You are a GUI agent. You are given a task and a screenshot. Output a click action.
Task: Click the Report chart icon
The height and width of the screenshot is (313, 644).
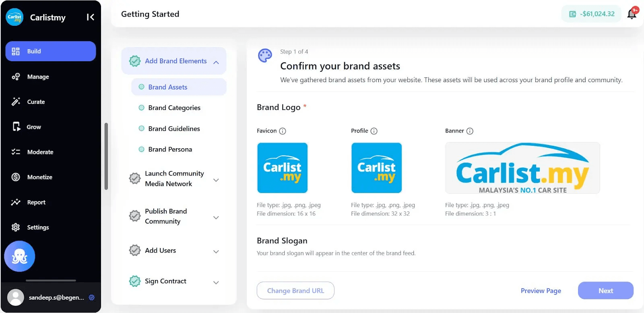(x=16, y=202)
